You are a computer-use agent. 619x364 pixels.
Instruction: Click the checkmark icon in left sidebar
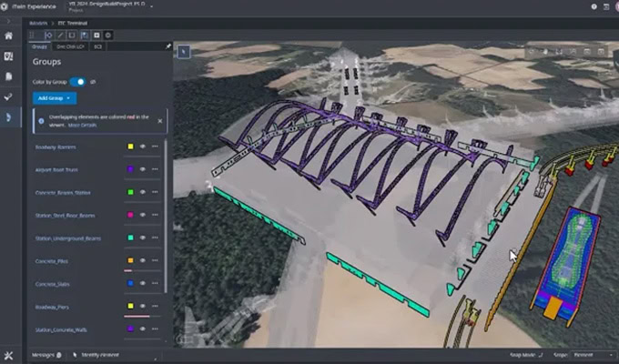click(x=9, y=96)
